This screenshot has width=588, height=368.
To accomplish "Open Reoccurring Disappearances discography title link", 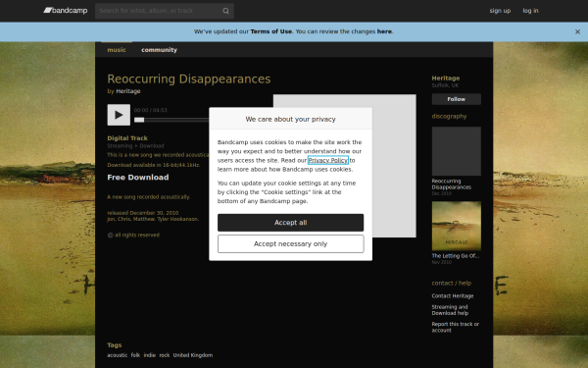I will [x=452, y=184].
